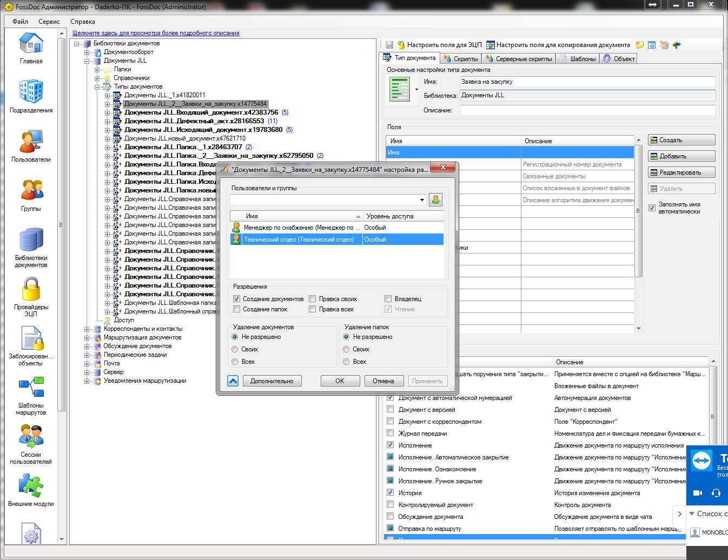The image size is (728, 560).
Task: Expand Корреспонденты и контакты tree node
Action: tap(87, 329)
